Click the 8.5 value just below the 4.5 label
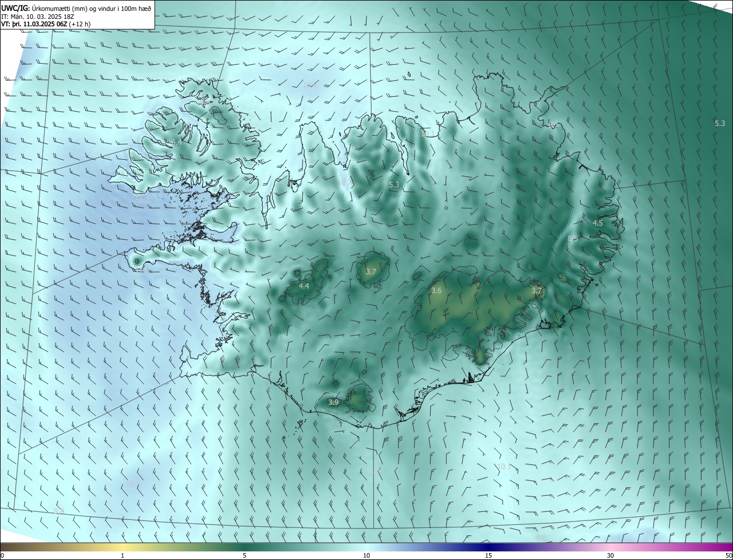The image size is (733, 560). (573, 238)
